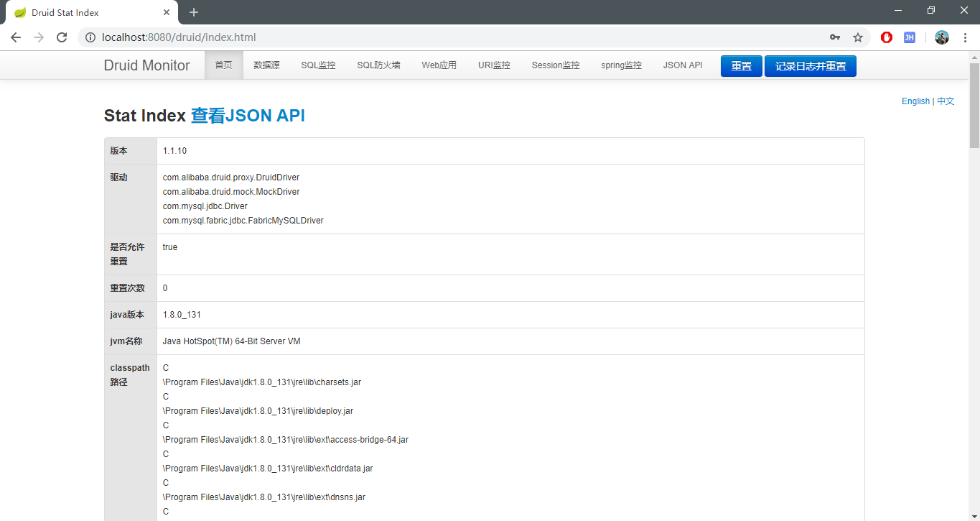Open the SQL监控 tab
Viewport: 980px width, 521px height.
[318, 65]
